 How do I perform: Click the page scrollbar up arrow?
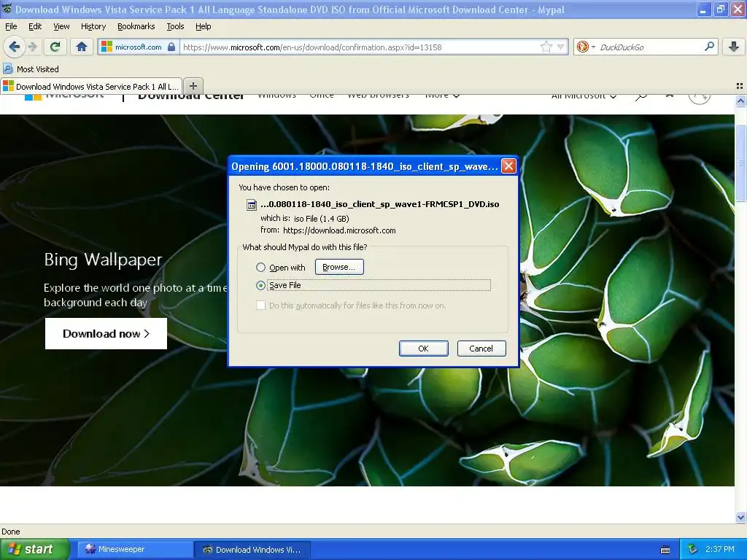coord(740,101)
